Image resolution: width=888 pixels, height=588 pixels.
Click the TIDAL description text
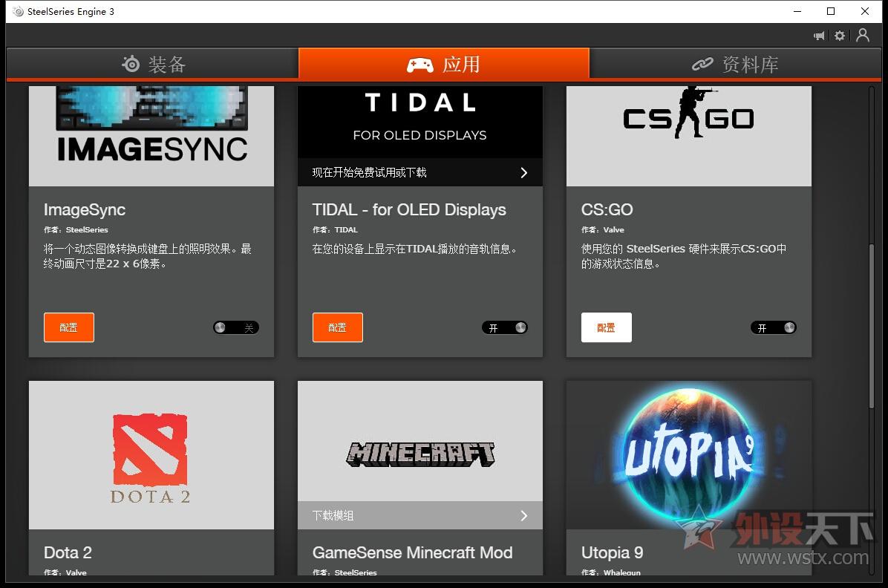coord(414,249)
